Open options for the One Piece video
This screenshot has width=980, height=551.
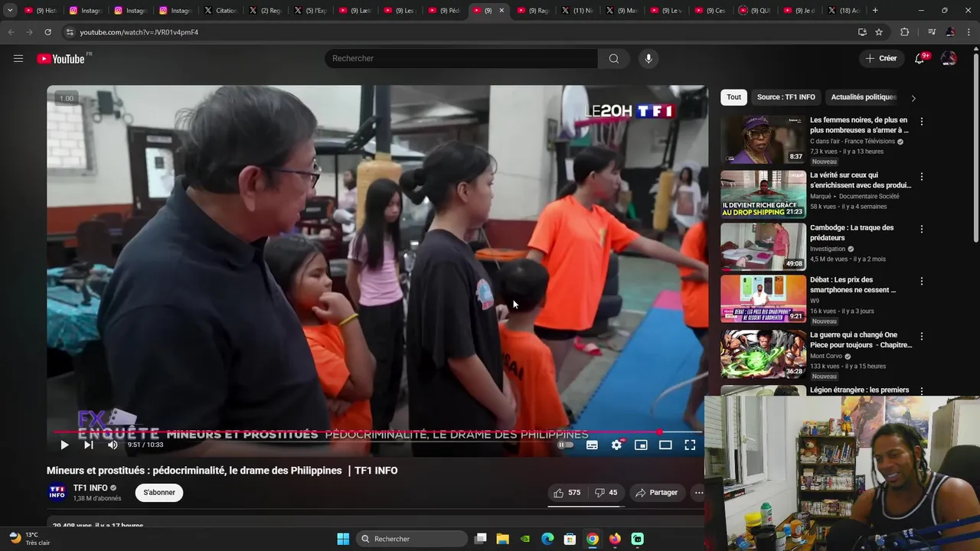(x=922, y=336)
